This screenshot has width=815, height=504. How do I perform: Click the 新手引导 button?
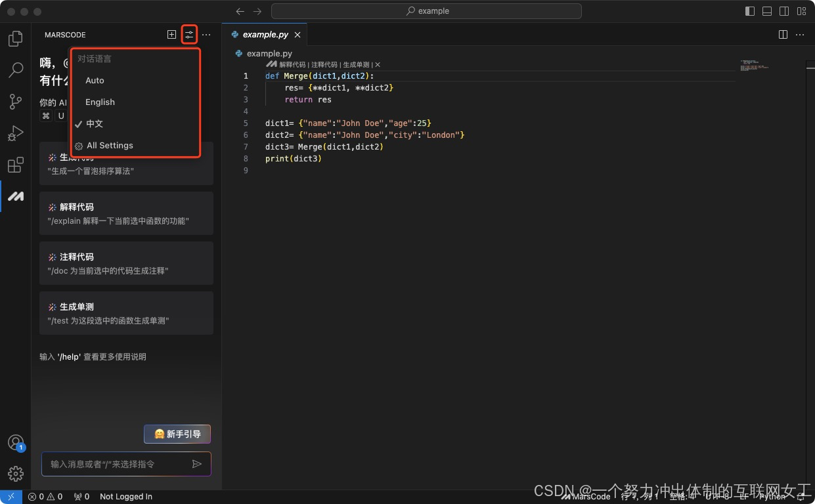click(177, 434)
